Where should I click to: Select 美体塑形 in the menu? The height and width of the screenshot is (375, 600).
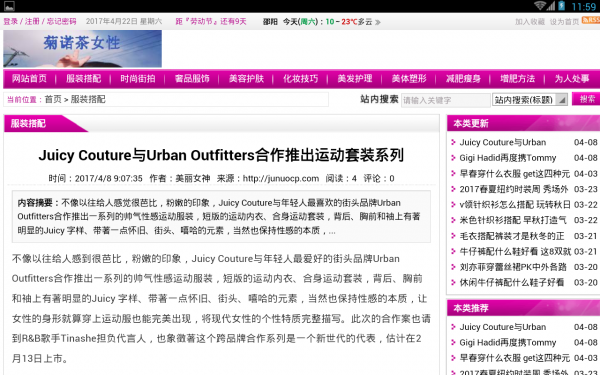pyautogui.click(x=409, y=79)
